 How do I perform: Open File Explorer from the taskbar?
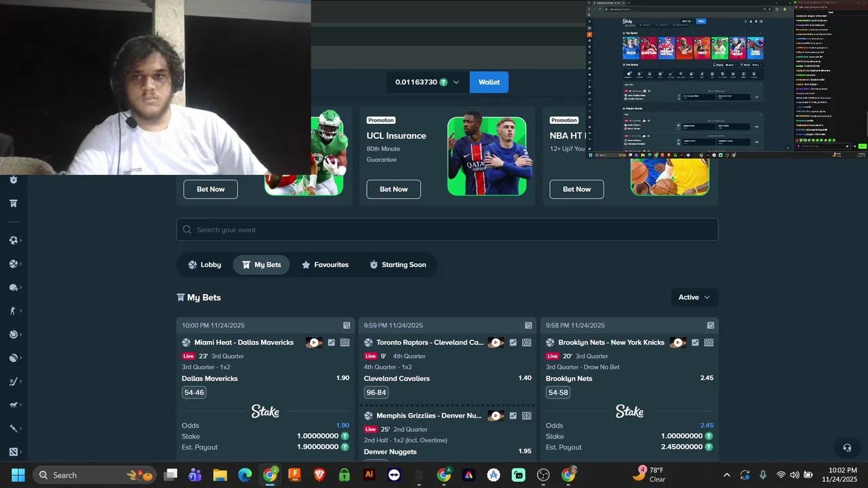(x=220, y=475)
